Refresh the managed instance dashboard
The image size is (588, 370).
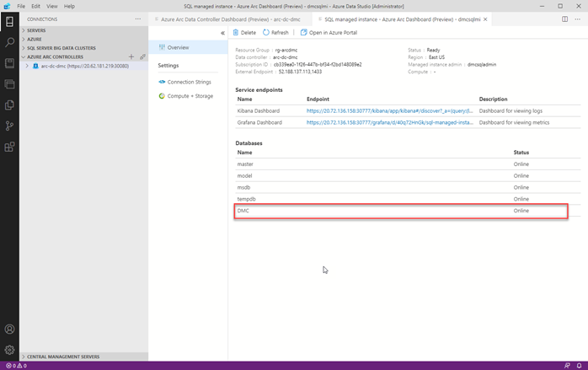pyautogui.click(x=275, y=33)
